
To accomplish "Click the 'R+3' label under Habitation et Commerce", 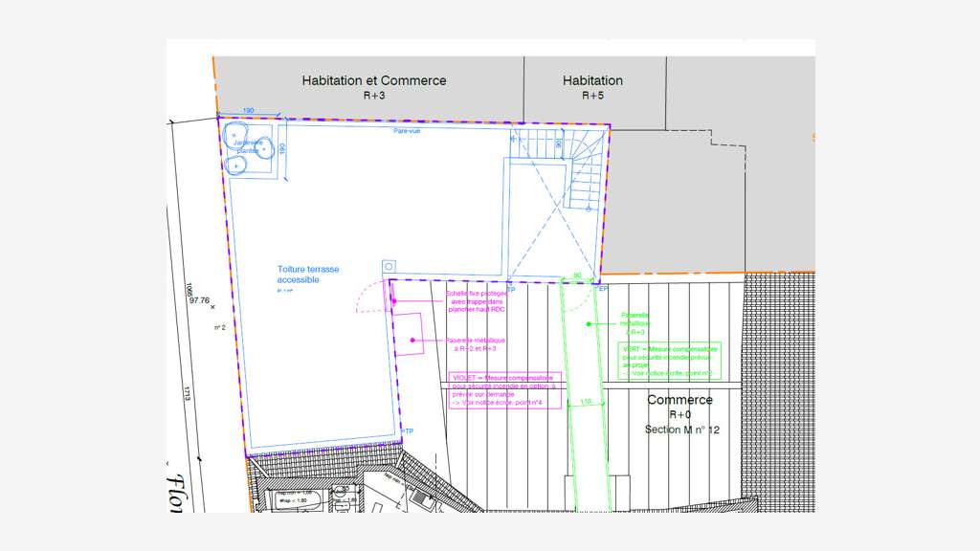I will tap(374, 96).
